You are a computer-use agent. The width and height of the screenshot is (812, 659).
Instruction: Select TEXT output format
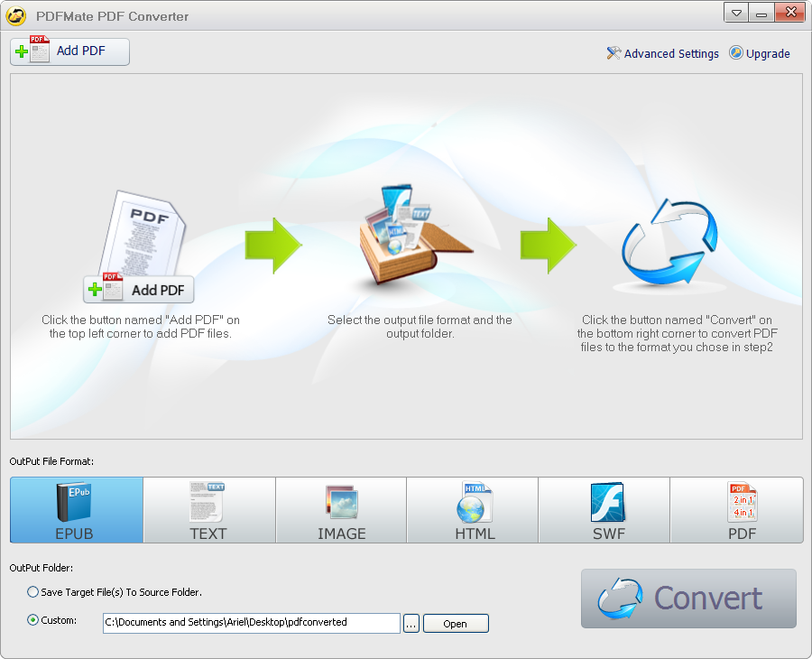(209, 510)
